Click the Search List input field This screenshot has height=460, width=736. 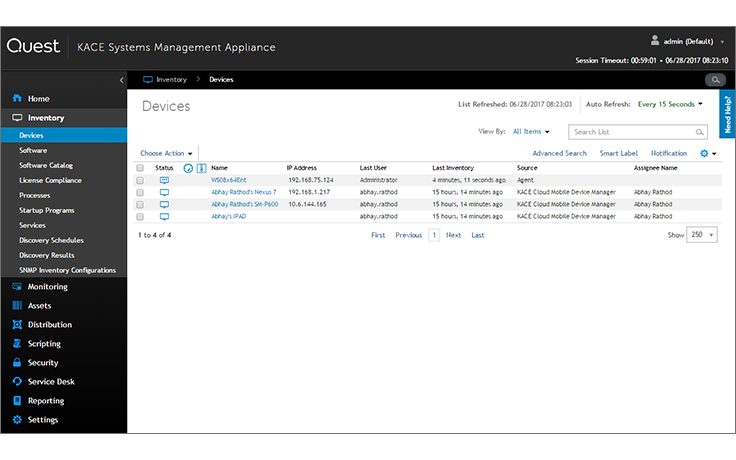coord(637,132)
